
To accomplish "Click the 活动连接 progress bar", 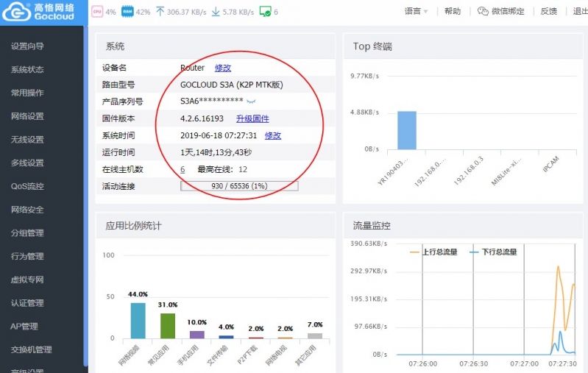I will point(239,186).
